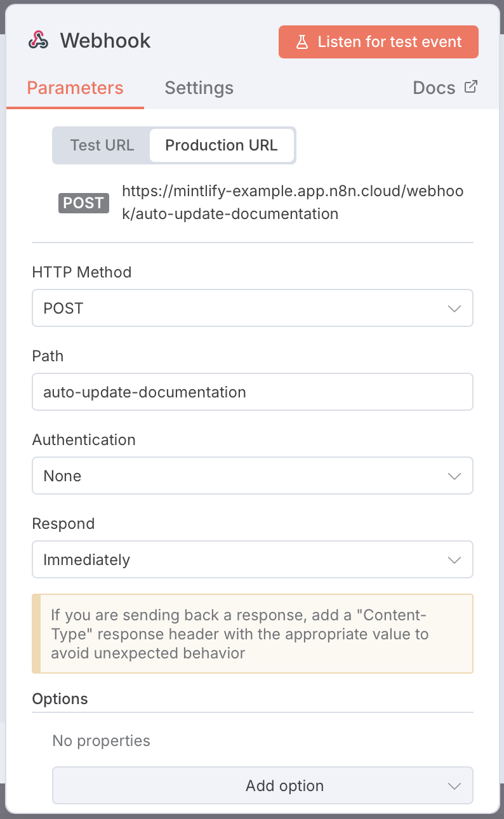
Task: Open the HTTP Method dropdown
Action: 253,308
